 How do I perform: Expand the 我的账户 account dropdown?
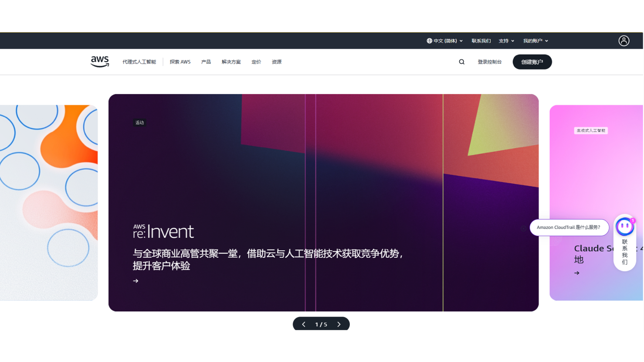536,41
